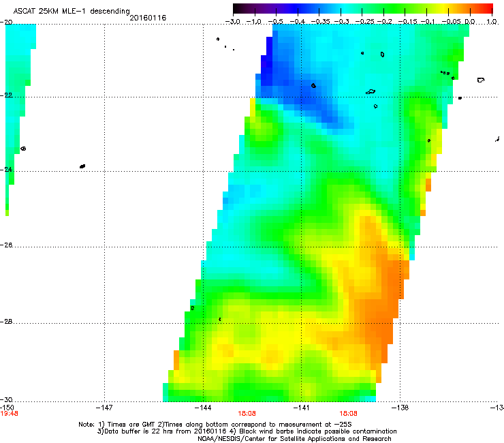Click the 'Data buffer is 22 hrs' note line
Image resolution: width=504 pixels, height=443 pixels.
pos(247,431)
